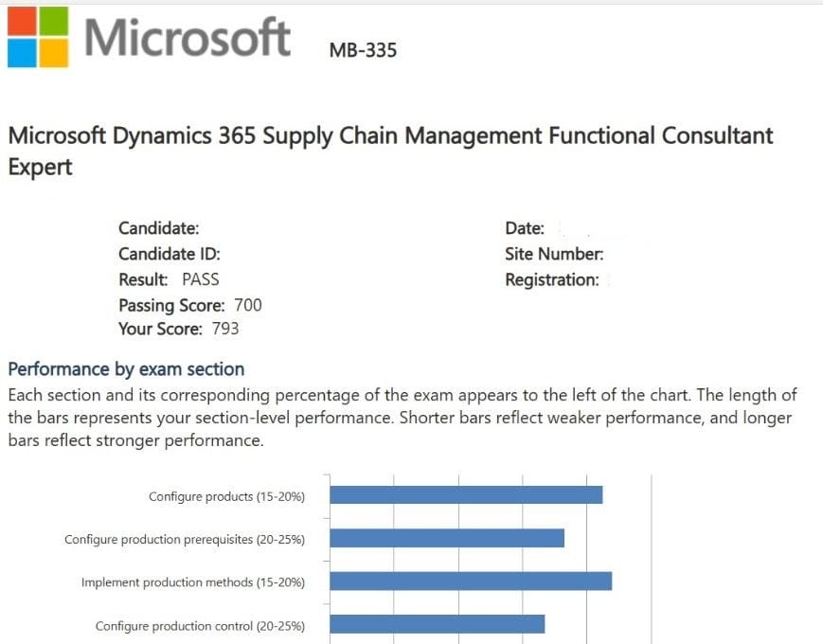Click the Implement production methods bar
This screenshot has width=823, height=644.
point(470,581)
